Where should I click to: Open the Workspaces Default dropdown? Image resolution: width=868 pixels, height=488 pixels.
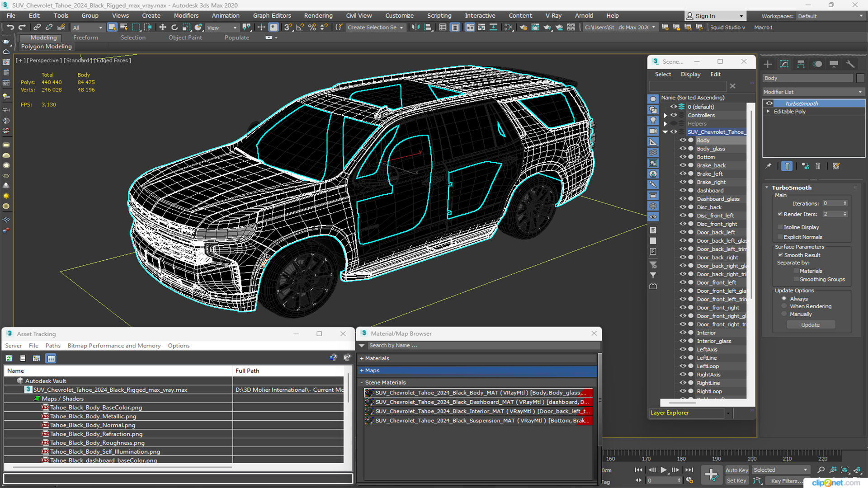pyautogui.click(x=830, y=16)
